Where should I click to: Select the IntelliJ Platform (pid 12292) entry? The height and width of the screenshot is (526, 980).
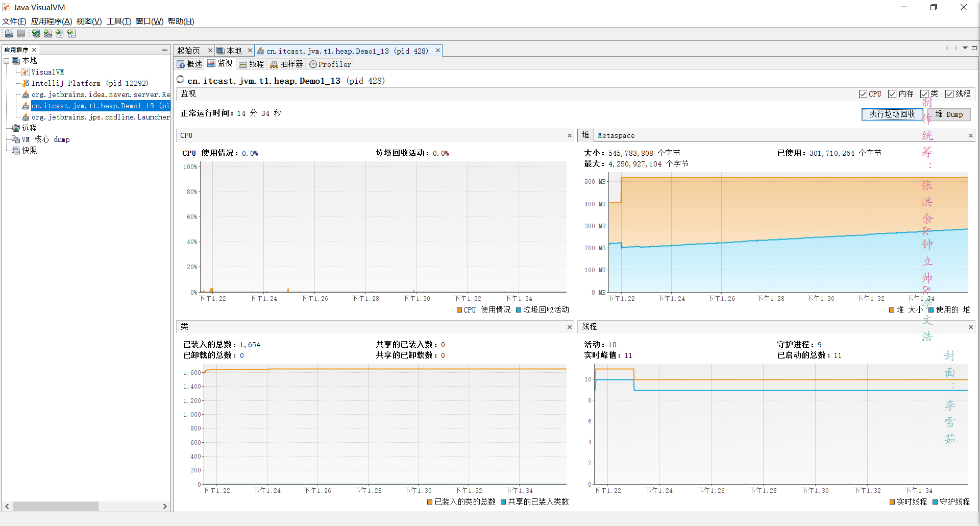click(x=90, y=83)
